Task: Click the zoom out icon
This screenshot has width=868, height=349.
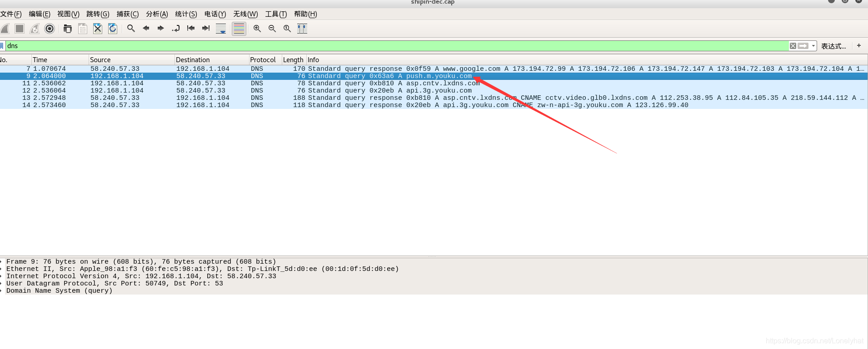Action: pyautogui.click(x=272, y=29)
